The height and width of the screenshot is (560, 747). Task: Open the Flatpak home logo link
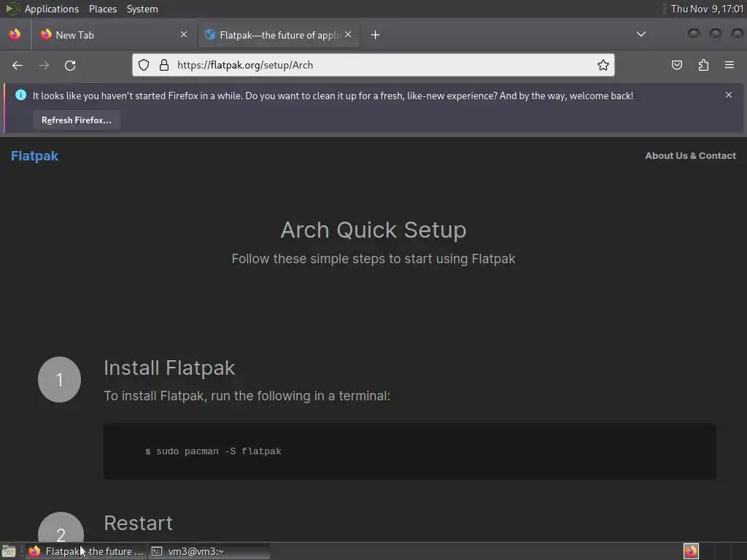34,156
